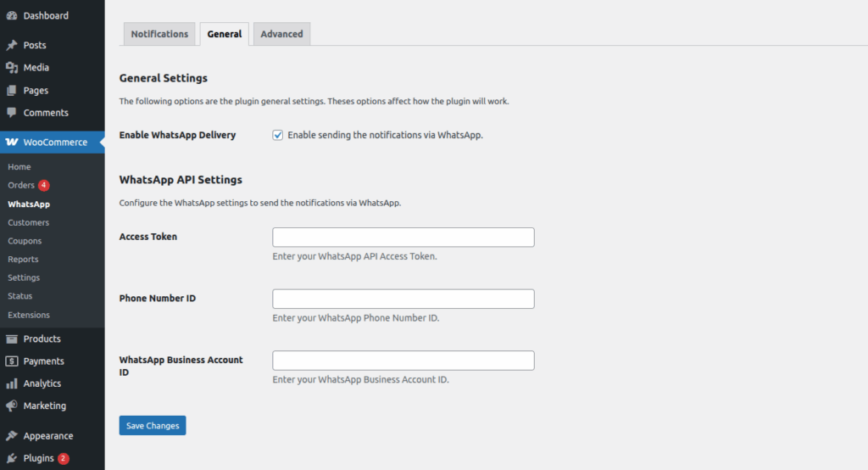Click the 'General Settings' heading
Viewport: 868px width, 470px height.
164,78
